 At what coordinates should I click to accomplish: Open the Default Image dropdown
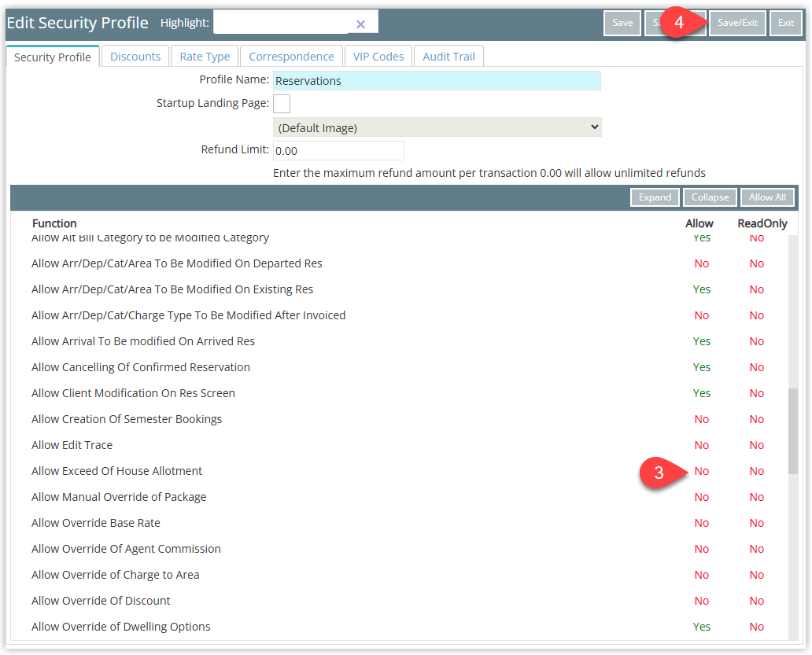[437, 127]
